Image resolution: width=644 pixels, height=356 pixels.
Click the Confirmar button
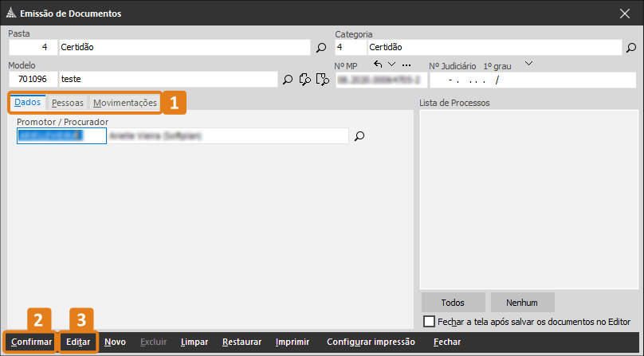(x=31, y=342)
